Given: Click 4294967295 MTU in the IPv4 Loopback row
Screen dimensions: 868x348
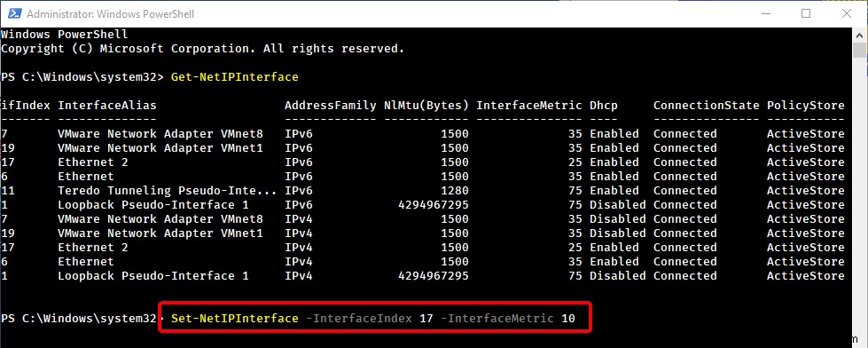Looking at the screenshot, I should pos(434,276).
